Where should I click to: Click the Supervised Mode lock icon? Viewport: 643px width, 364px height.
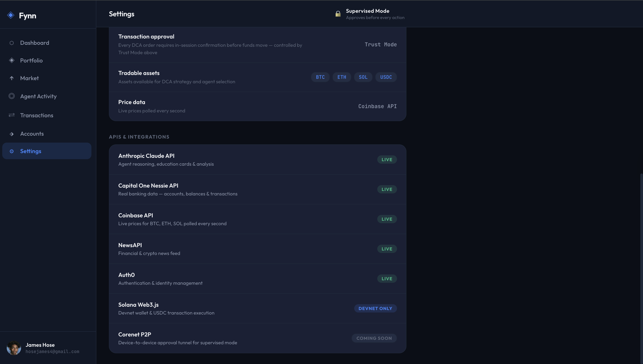click(338, 14)
